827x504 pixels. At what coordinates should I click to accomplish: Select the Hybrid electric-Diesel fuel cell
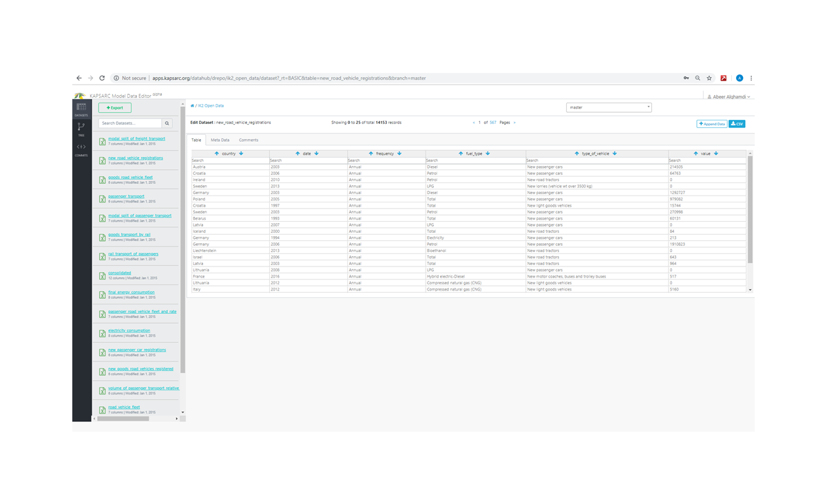point(476,276)
